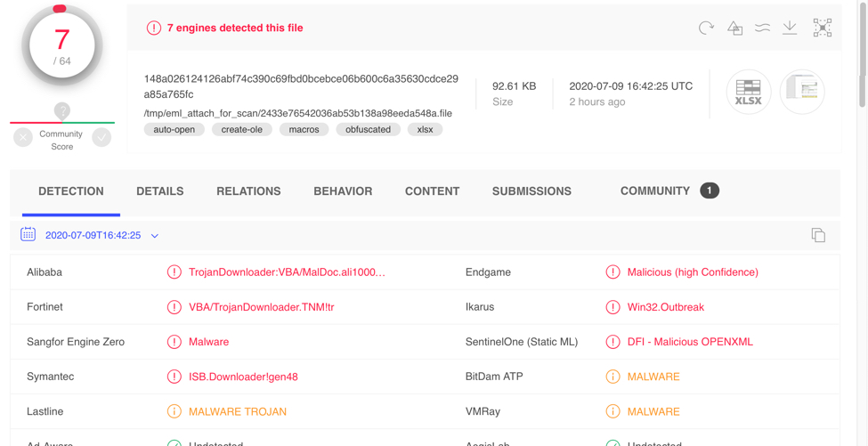Click the Malware result for Sangfor
Screen dimensions: 868x446
(x=208, y=342)
